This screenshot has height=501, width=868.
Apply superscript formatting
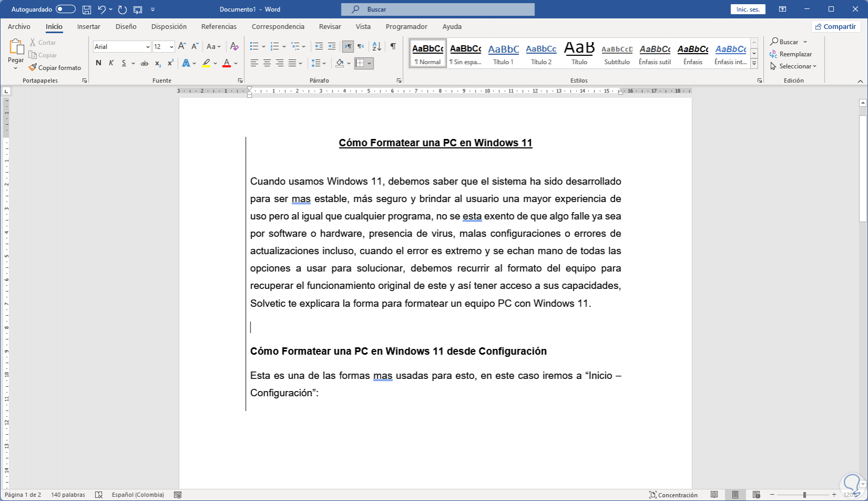tap(170, 63)
